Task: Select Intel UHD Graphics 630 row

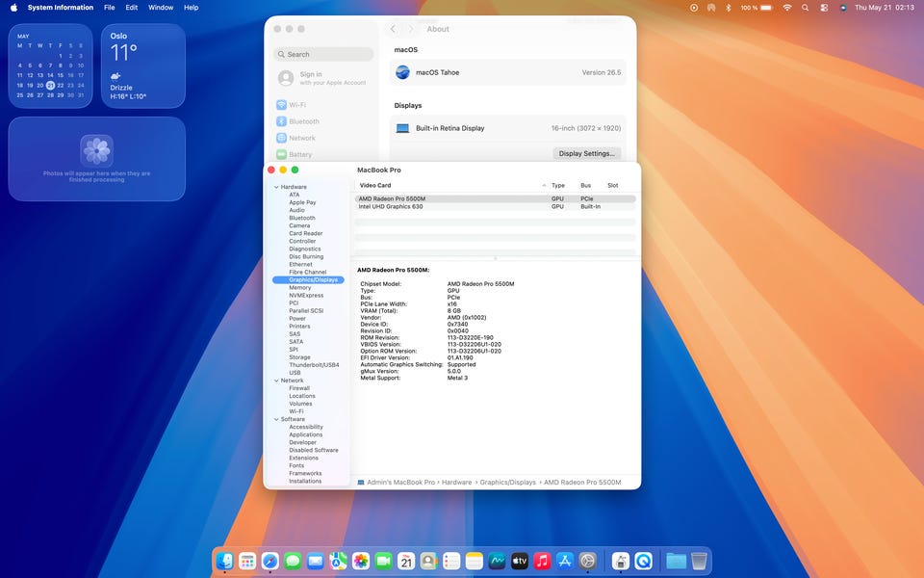Action: coord(495,207)
